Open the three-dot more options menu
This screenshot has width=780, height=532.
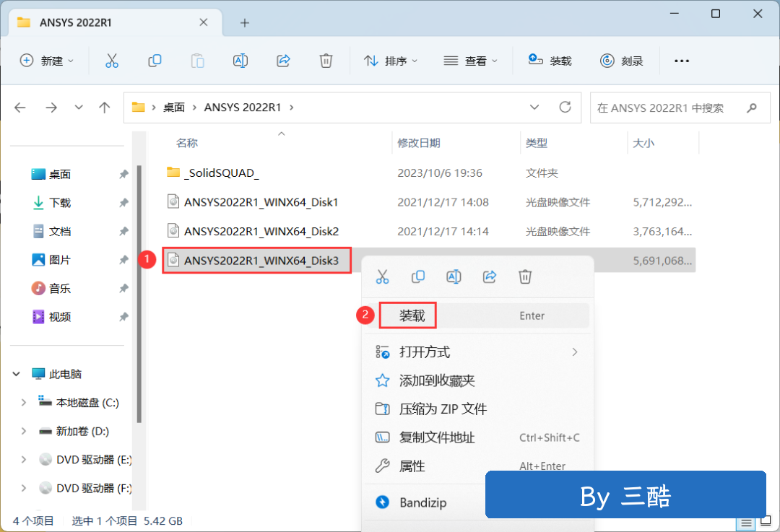tap(682, 61)
